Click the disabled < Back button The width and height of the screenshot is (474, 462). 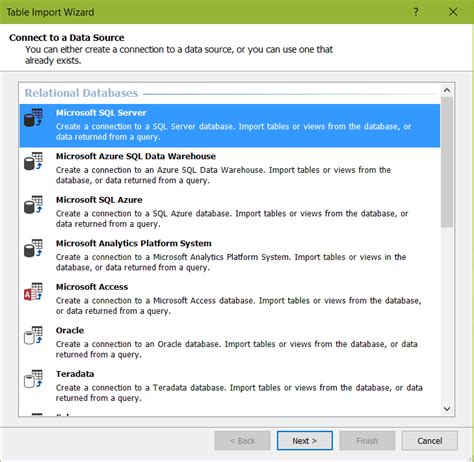coord(242,441)
